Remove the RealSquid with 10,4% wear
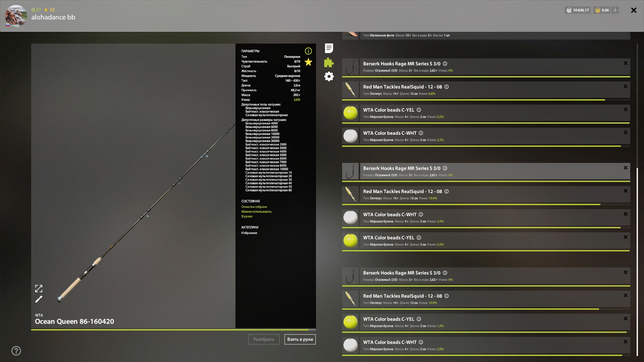The height and width of the screenshot is (362, 644). [x=626, y=191]
